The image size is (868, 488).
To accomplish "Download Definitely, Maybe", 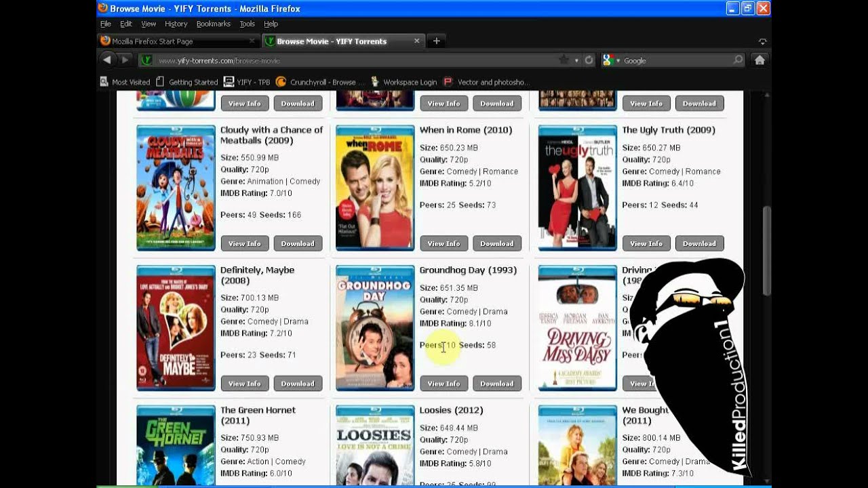I will click(x=298, y=384).
